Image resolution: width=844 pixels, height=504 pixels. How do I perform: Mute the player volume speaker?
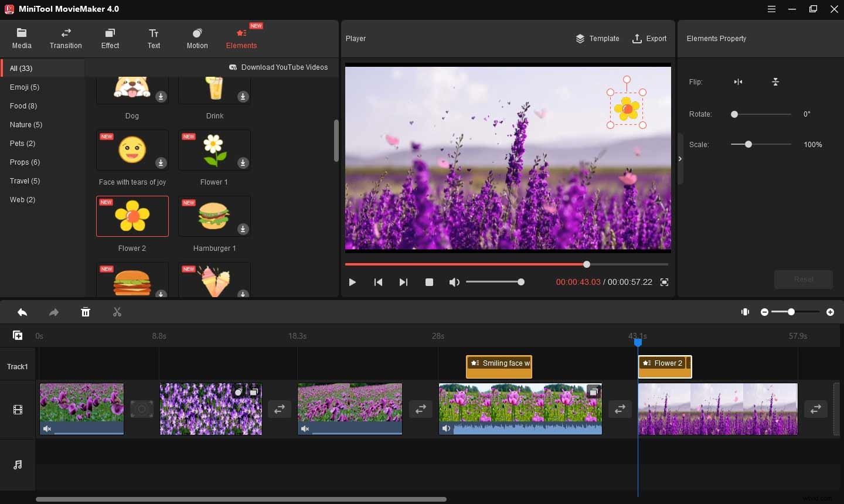(x=454, y=282)
